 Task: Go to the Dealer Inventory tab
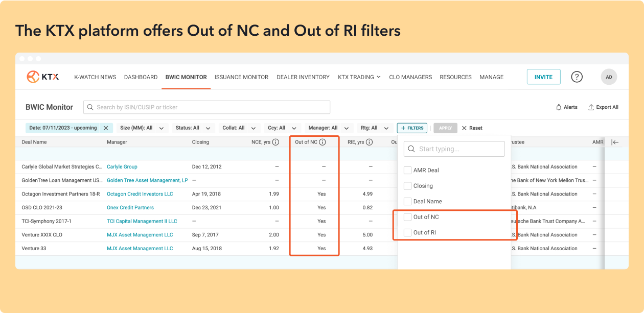pyautogui.click(x=303, y=77)
